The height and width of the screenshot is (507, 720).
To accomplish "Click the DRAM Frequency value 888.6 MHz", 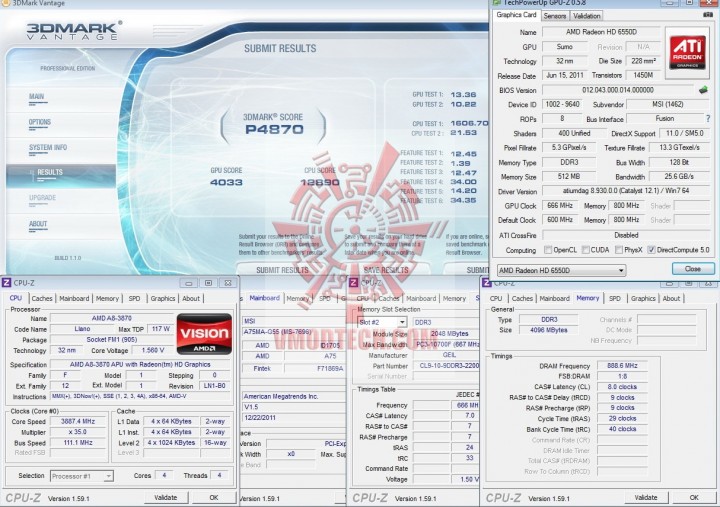I will pyautogui.click(x=622, y=366).
